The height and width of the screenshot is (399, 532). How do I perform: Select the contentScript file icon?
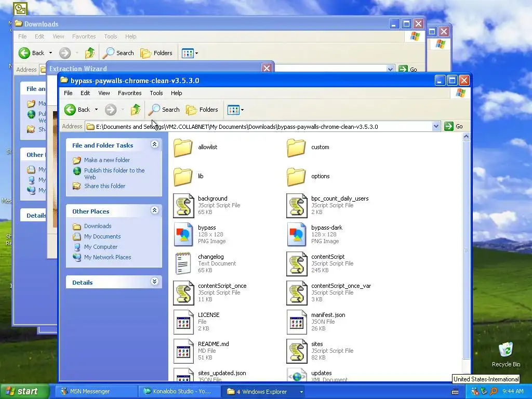tap(297, 263)
